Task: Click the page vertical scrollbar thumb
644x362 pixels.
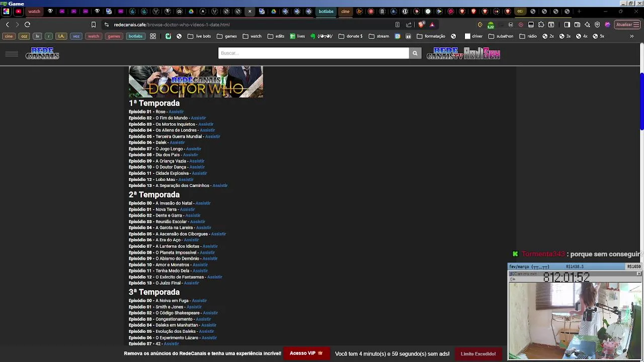Action: coord(641,102)
